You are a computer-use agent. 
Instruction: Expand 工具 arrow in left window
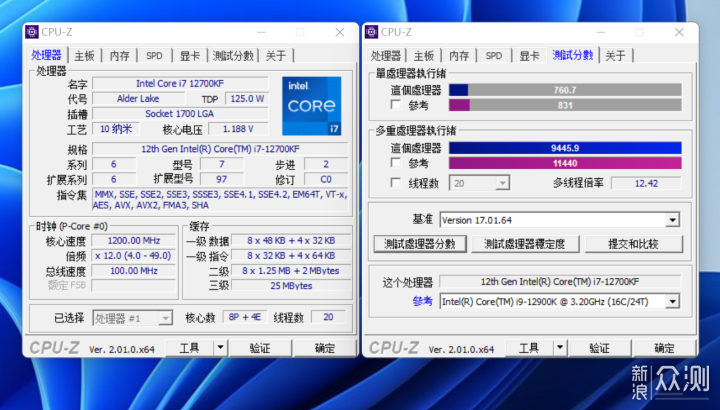(x=220, y=348)
